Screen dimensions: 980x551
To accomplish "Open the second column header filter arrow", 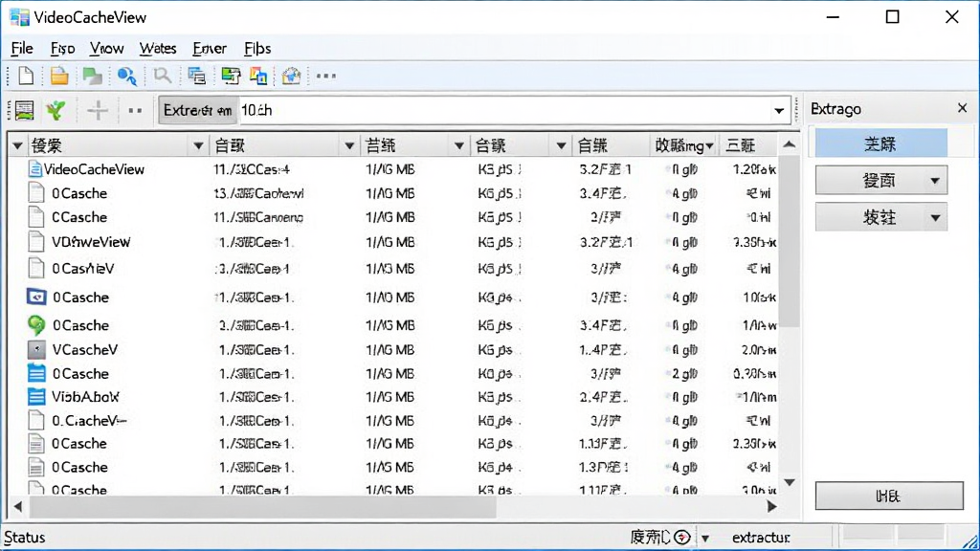I will click(349, 146).
